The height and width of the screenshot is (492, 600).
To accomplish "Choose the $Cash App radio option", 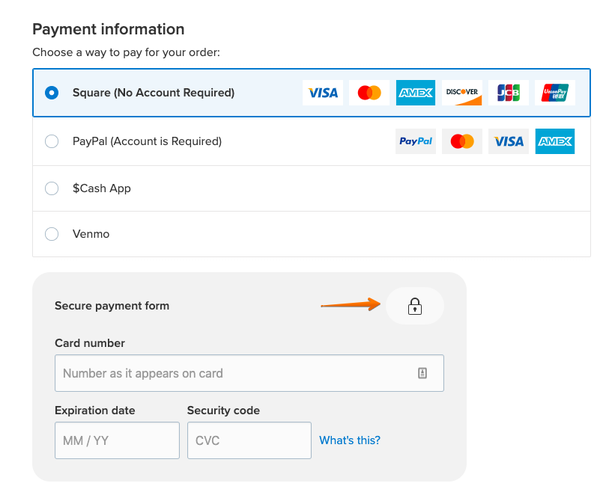I will click(x=52, y=188).
